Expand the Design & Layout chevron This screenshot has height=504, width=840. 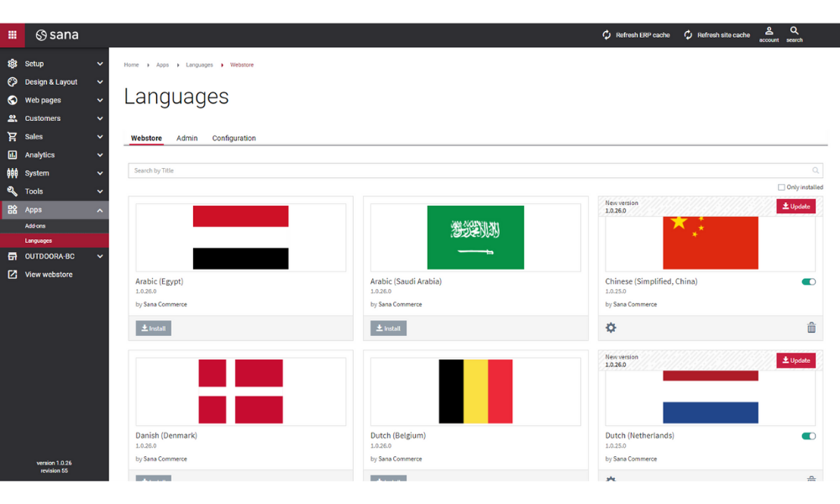[x=100, y=82]
